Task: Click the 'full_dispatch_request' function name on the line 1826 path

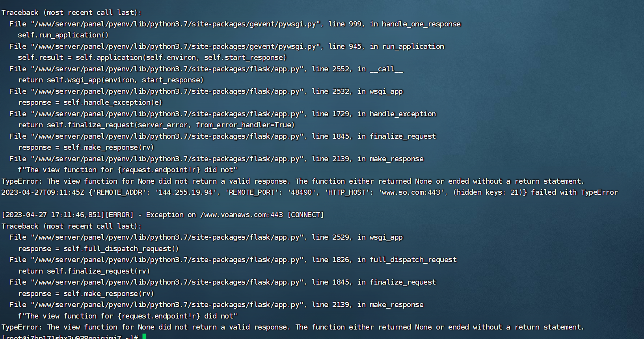Action: (x=413, y=260)
